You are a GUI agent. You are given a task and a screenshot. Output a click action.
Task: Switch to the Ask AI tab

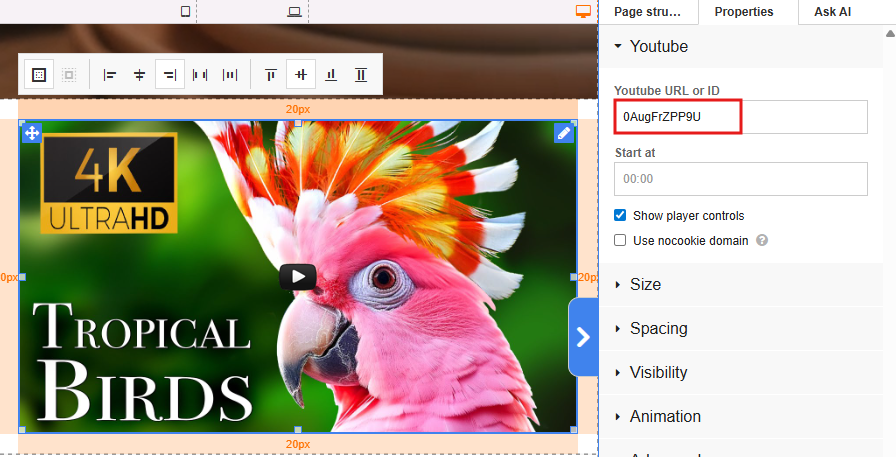click(832, 12)
